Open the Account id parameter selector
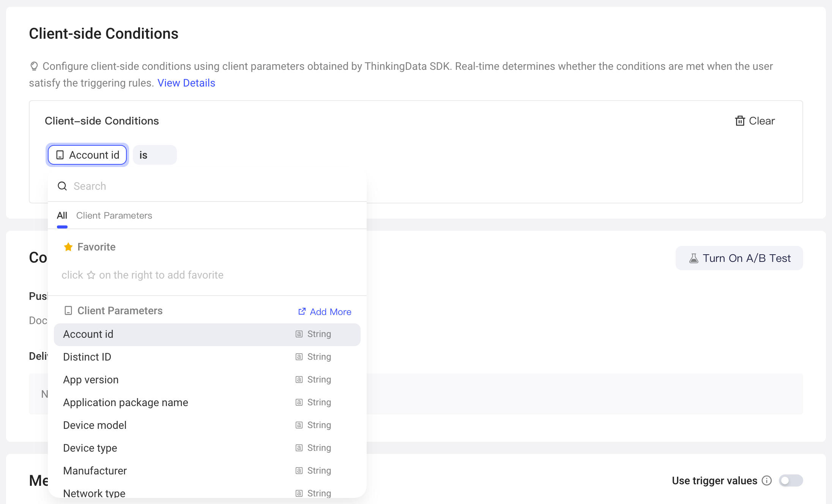The height and width of the screenshot is (504, 832). coord(87,155)
